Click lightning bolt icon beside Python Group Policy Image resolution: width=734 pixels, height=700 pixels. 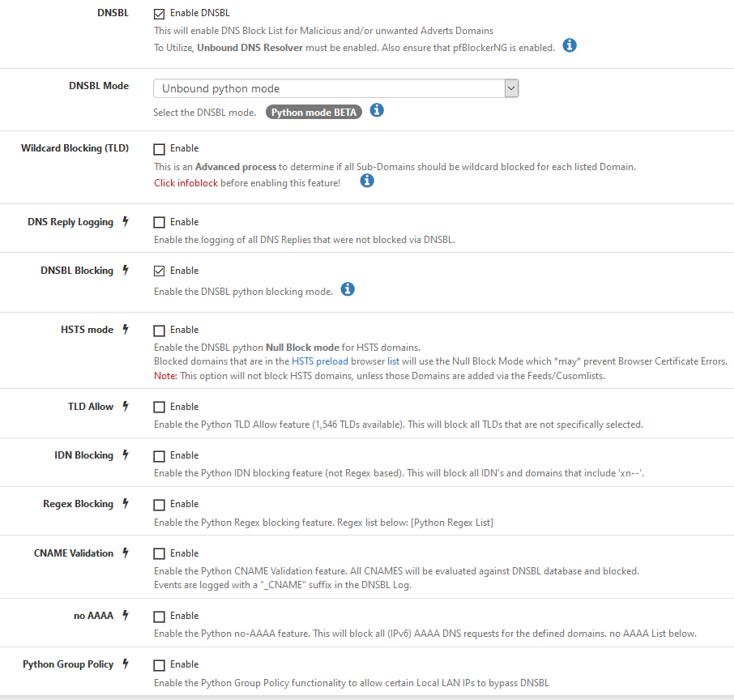point(126,664)
